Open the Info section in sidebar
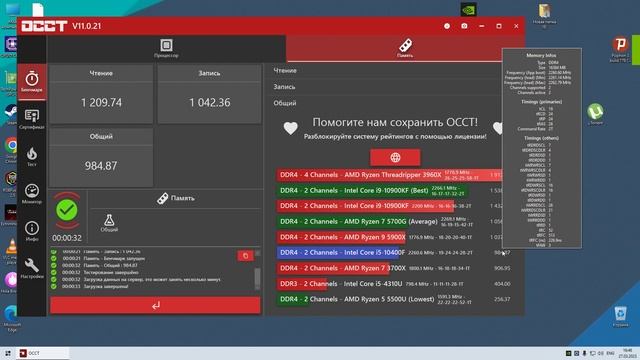Screen dimensions: 640x360 (32, 231)
